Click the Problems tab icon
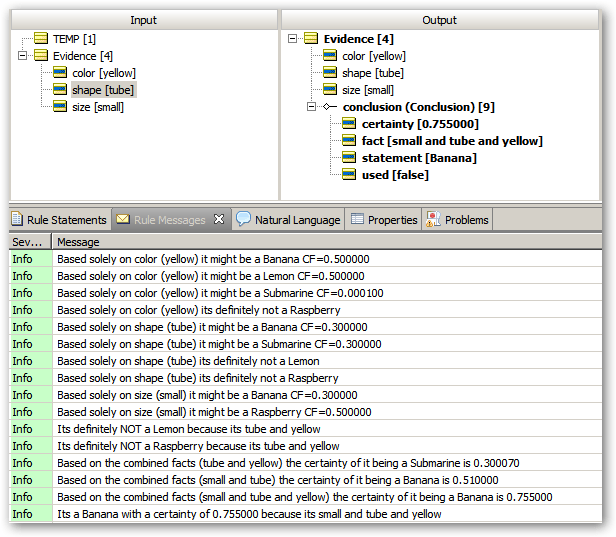This screenshot has height=537, width=616. [x=433, y=219]
